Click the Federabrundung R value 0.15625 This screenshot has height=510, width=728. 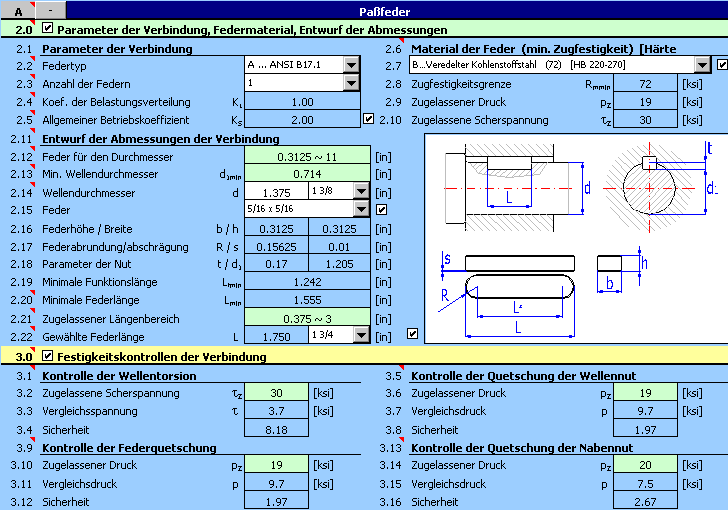[x=276, y=247]
